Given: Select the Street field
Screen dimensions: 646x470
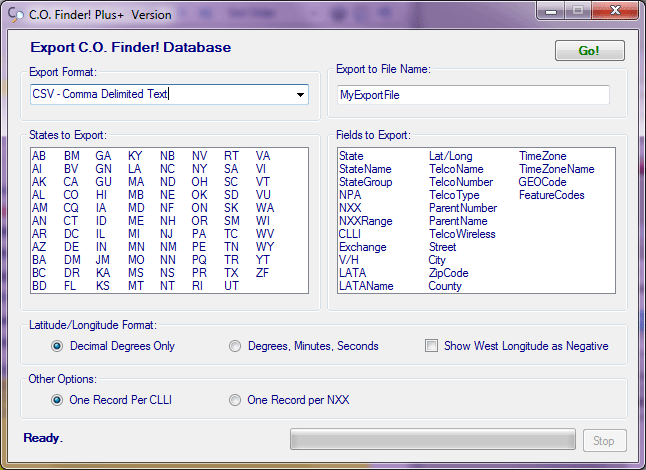Looking at the screenshot, I should pyautogui.click(x=442, y=247).
